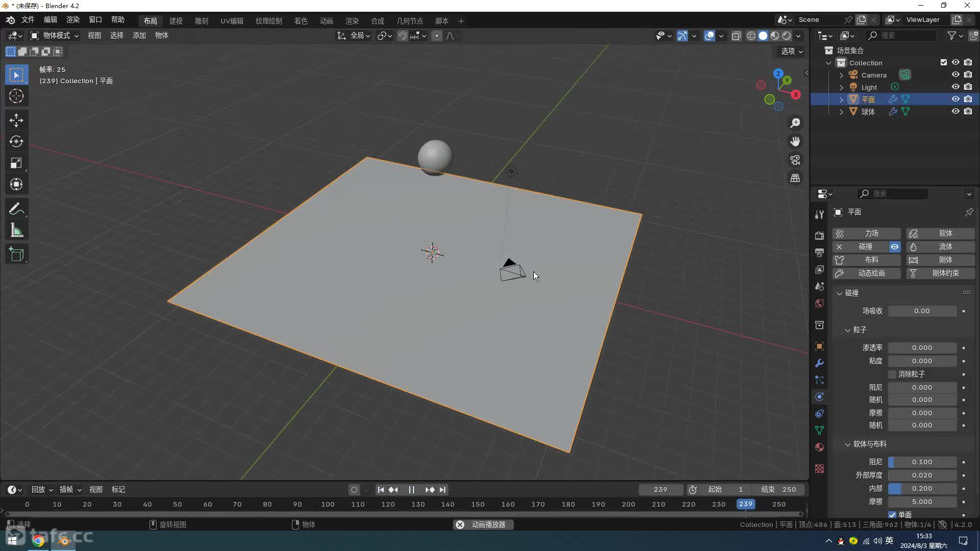The height and width of the screenshot is (551, 980).
Task: Click the 软体与布料 阻尼 slider 0.100
Action: tap(922, 462)
